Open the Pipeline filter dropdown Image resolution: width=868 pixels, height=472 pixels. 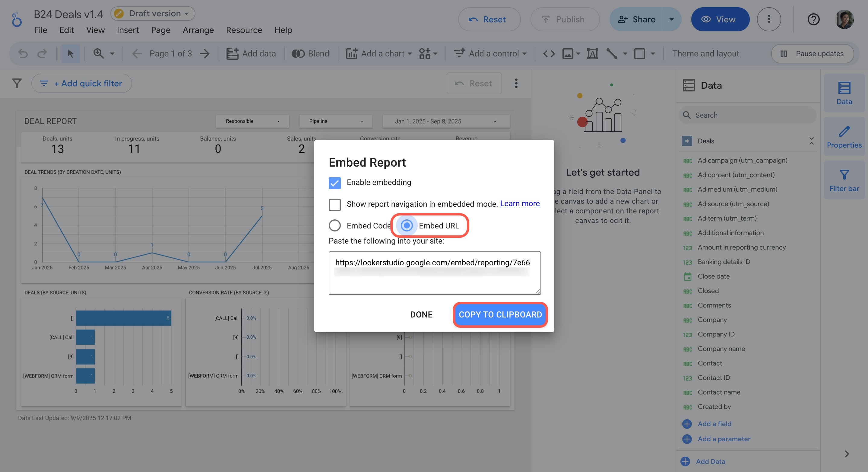point(336,121)
